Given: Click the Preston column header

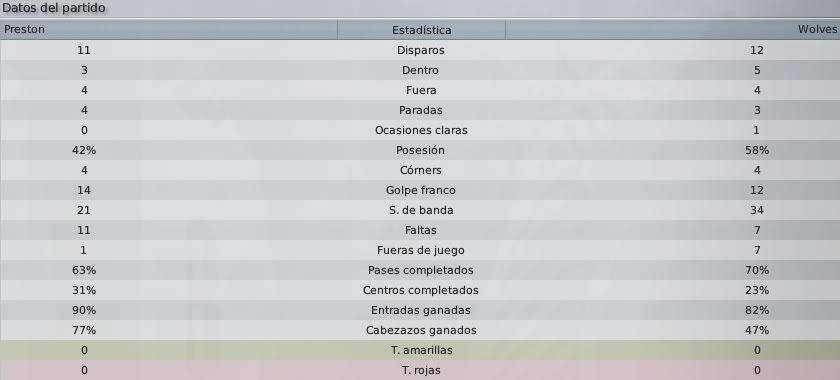Looking at the screenshot, I should click(x=168, y=29).
